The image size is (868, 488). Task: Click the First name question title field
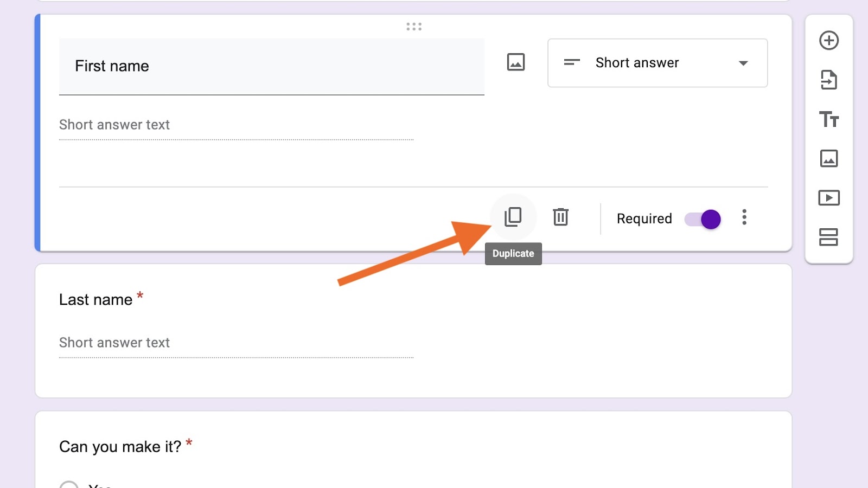pyautogui.click(x=271, y=66)
